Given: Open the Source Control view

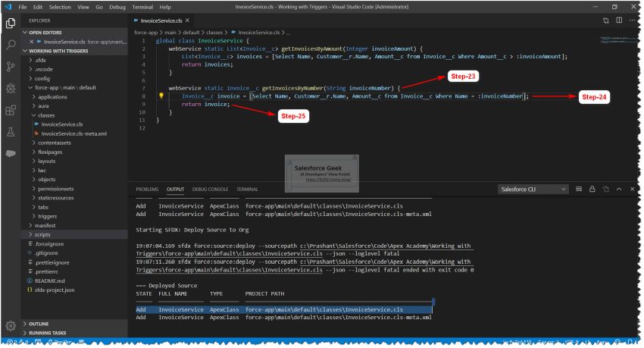Looking at the screenshot, I should pyautogui.click(x=11, y=67).
